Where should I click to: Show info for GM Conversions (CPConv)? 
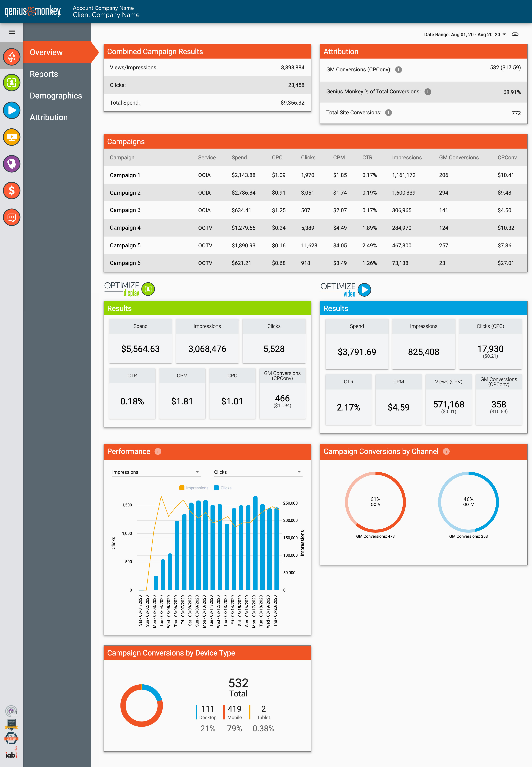[398, 70]
